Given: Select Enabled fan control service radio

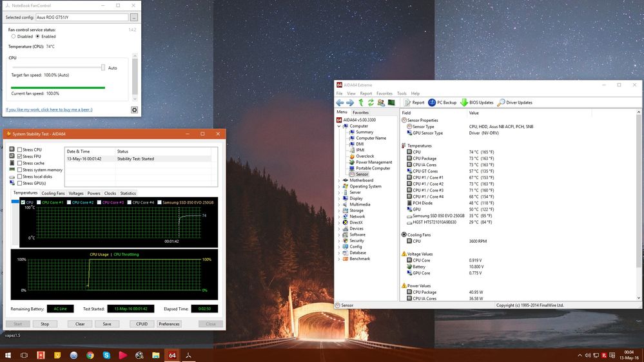Looking at the screenshot, I should [x=38, y=37].
